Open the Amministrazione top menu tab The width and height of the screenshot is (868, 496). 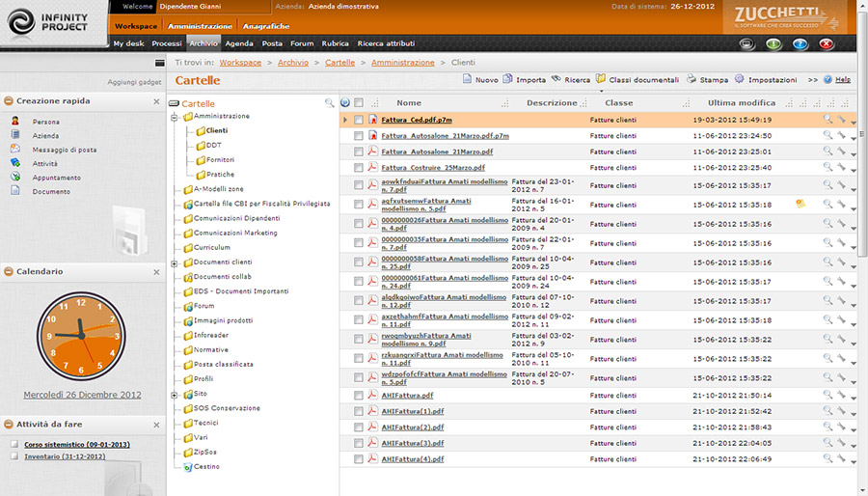200,26
